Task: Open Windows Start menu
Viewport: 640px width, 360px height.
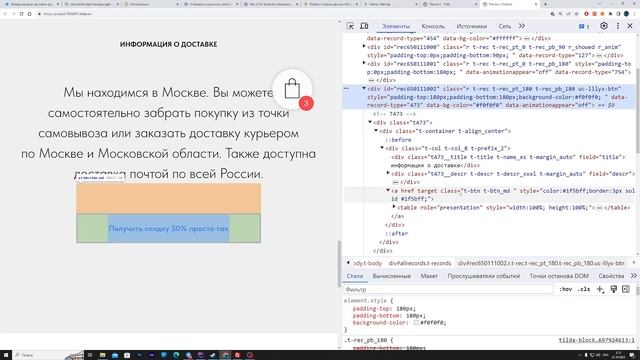Action: point(6,355)
